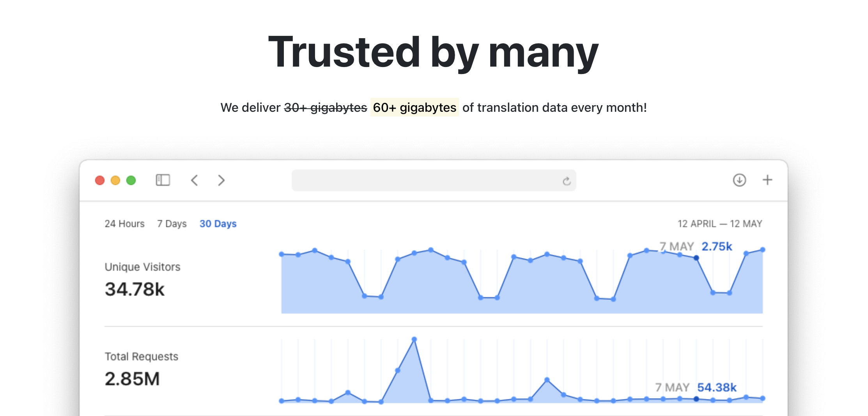Click the browser forward arrow
The height and width of the screenshot is (416, 868).
221,180
